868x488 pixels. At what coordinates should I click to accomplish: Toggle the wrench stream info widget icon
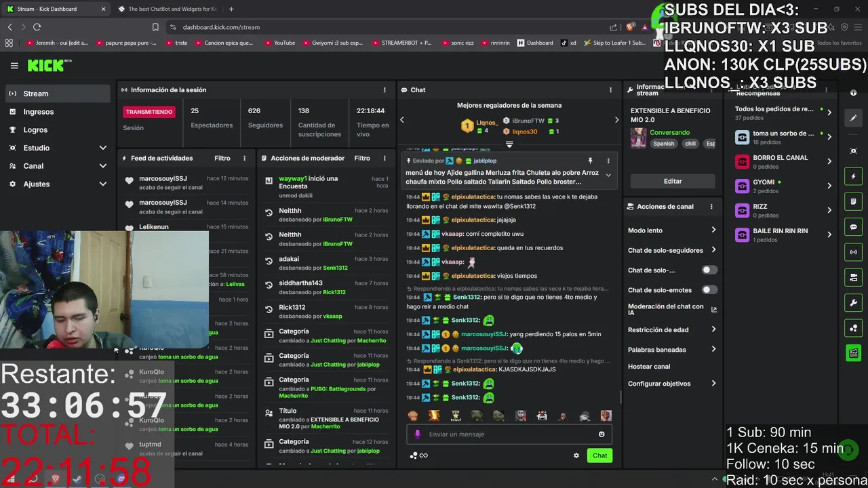click(x=854, y=302)
